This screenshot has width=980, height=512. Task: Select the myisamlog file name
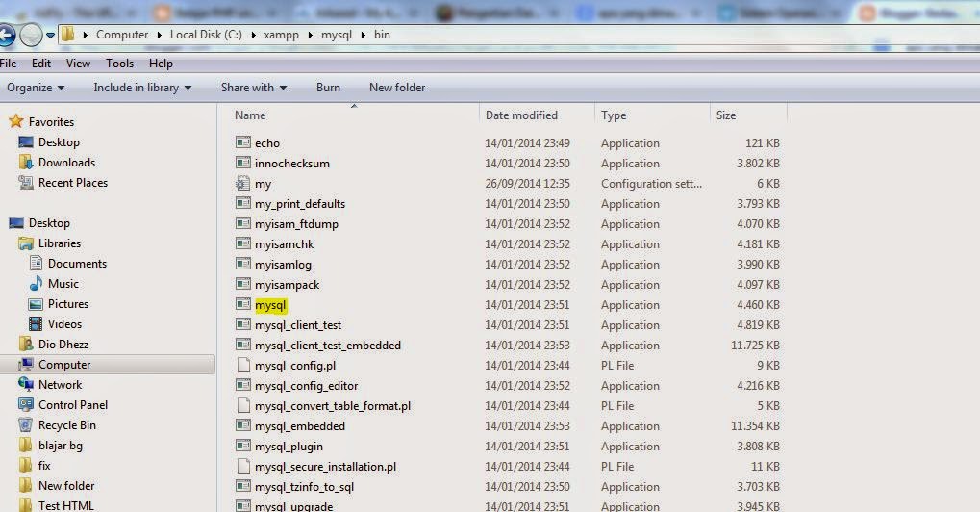click(x=283, y=265)
